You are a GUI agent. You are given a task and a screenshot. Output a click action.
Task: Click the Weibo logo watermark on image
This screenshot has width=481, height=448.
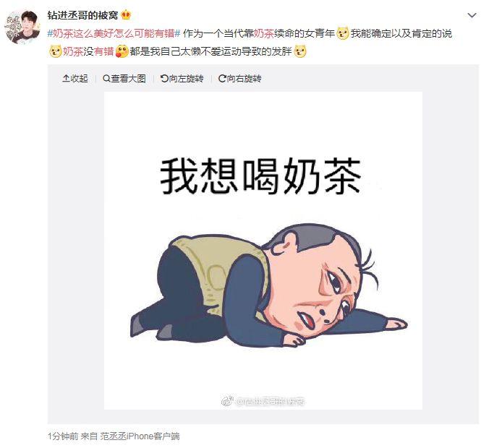[227, 400]
